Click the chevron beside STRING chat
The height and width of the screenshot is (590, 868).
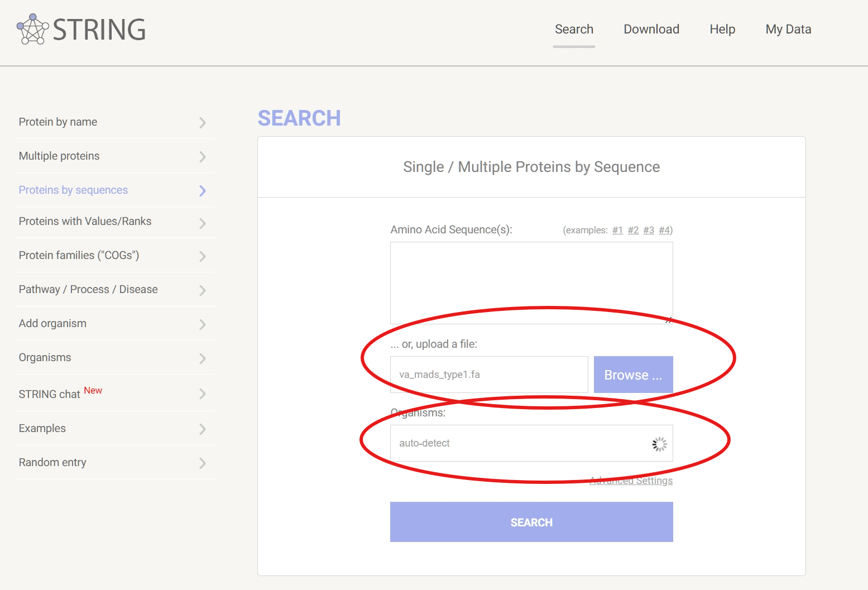pyautogui.click(x=203, y=394)
